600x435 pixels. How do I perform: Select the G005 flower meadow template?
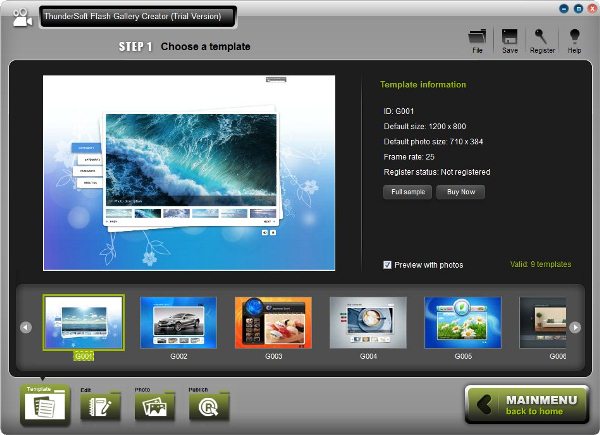[x=463, y=323]
